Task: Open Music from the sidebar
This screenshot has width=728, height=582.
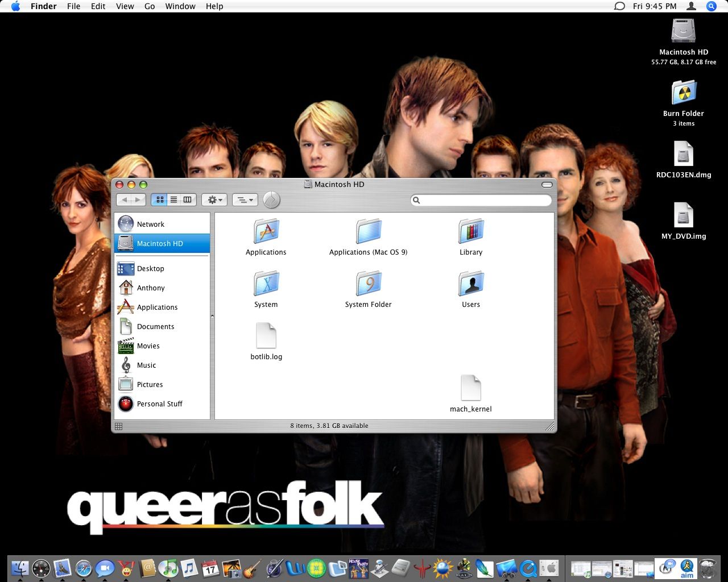Action: (162, 365)
